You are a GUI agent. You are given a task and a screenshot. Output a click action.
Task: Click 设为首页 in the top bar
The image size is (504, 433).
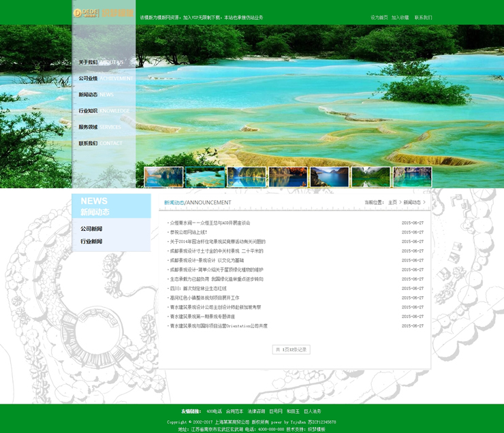(379, 18)
